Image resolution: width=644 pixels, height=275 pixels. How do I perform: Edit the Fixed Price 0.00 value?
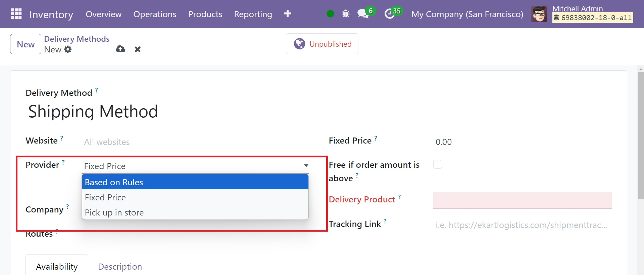522,142
